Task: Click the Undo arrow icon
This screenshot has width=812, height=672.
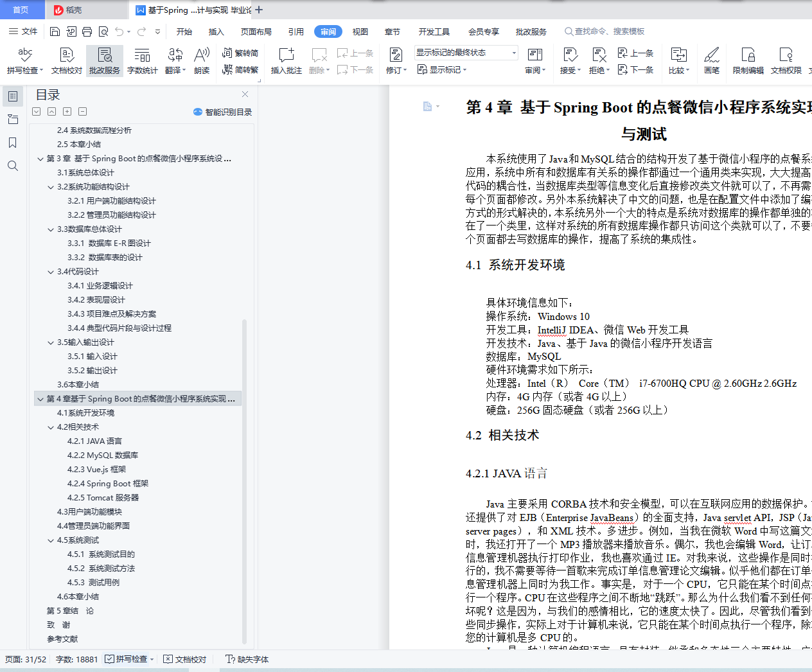Action: pos(119,31)
